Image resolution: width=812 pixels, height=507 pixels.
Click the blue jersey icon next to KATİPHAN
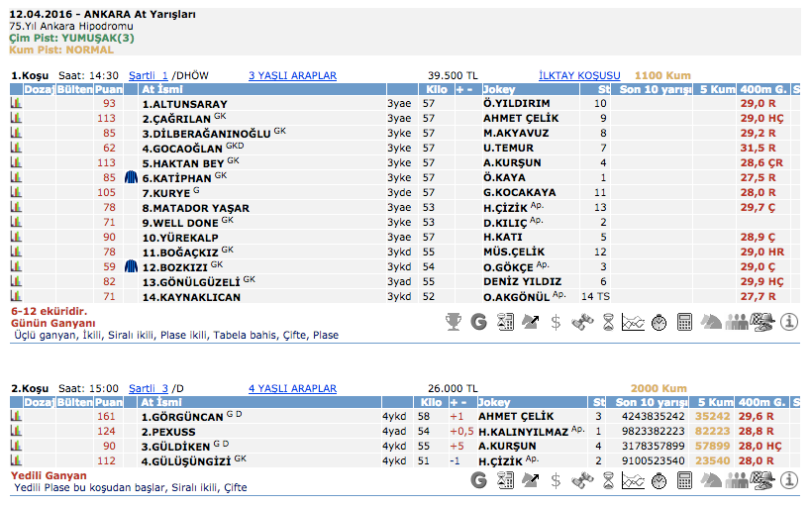click(133, 178)
